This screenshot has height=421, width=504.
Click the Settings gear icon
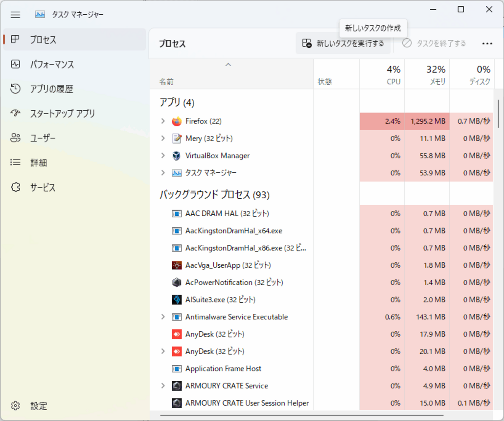tap(16, 406)
